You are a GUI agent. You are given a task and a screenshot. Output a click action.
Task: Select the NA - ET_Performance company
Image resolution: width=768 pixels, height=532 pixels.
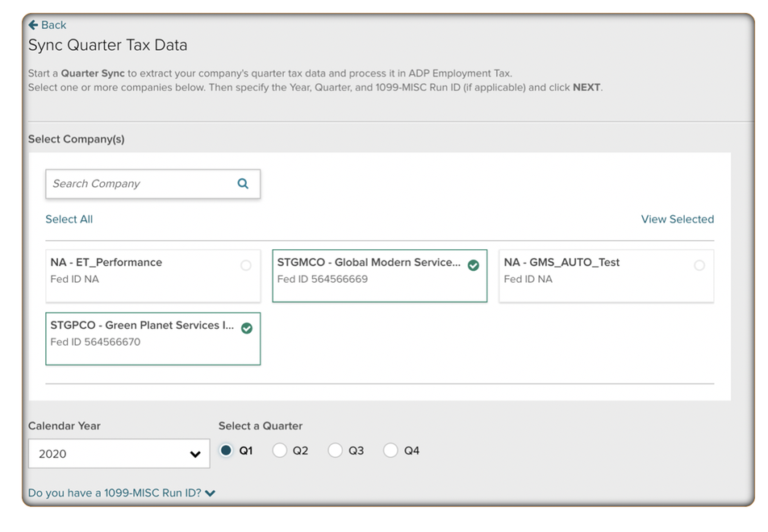click(x=152, y=276)
